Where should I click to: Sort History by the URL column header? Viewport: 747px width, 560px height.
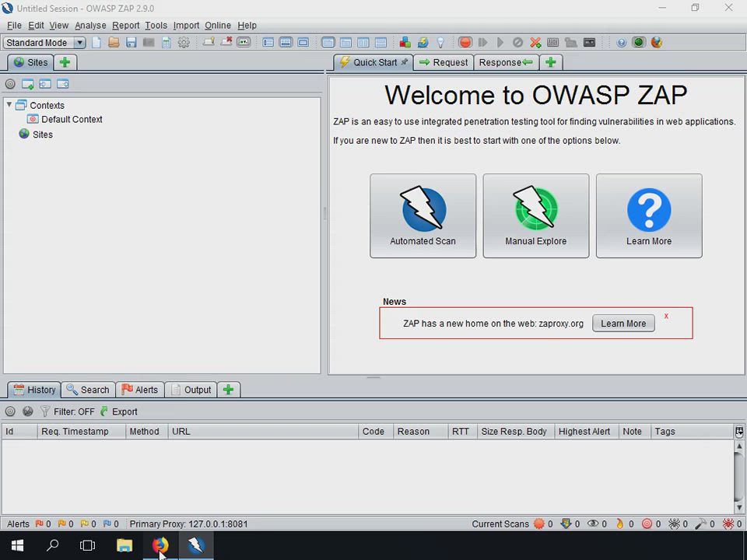click(263, 432)
